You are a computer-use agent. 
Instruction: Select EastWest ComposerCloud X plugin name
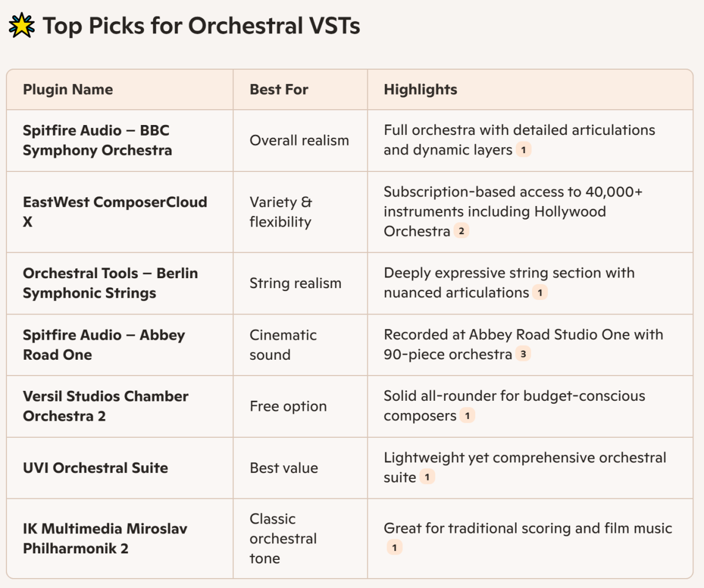point(115,212)
